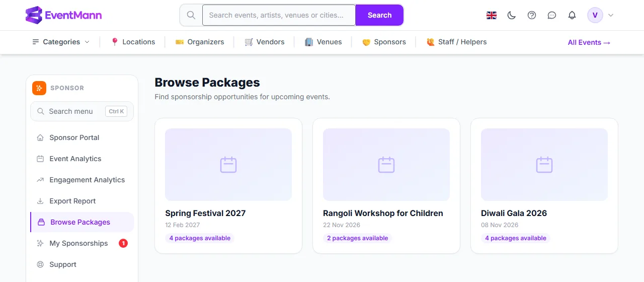Viewport: 644px width, 282px height.
Task: Open Diwali Gala 2026 title
Action: [x=514, y=213]
